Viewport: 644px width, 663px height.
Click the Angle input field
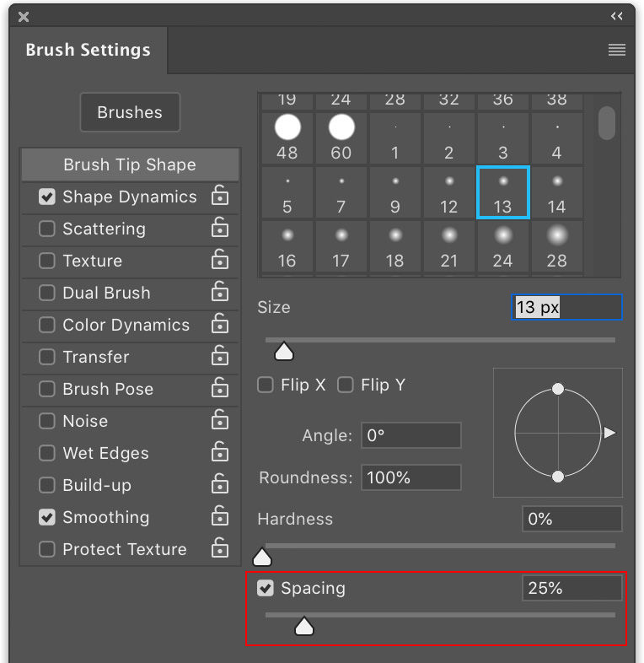(411, 436)
